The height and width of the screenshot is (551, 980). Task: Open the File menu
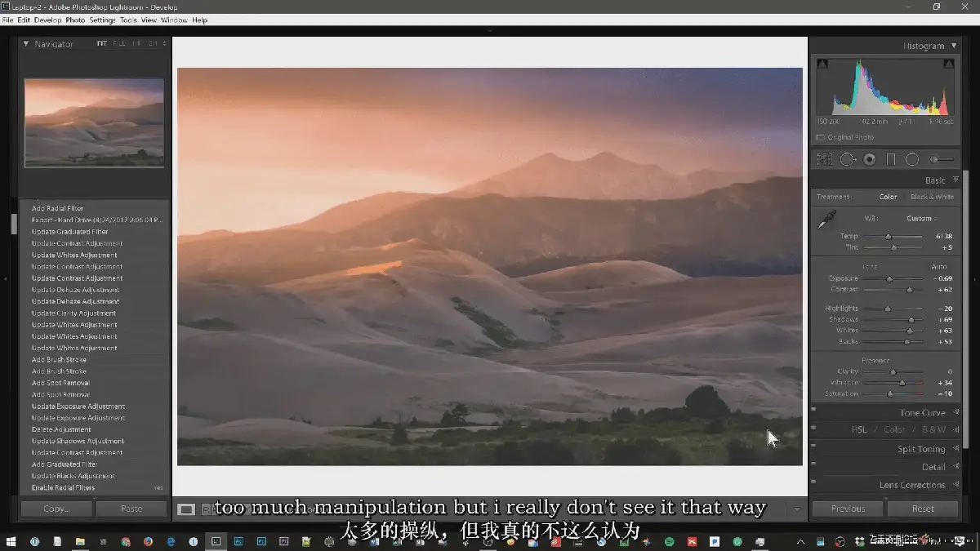tap(7, 20)
